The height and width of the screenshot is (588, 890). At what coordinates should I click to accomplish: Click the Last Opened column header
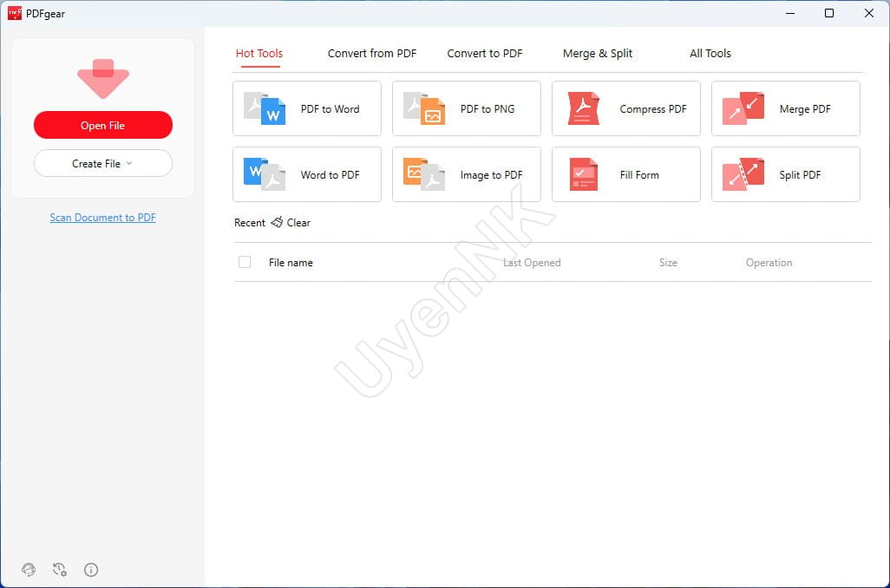[532, 262]
